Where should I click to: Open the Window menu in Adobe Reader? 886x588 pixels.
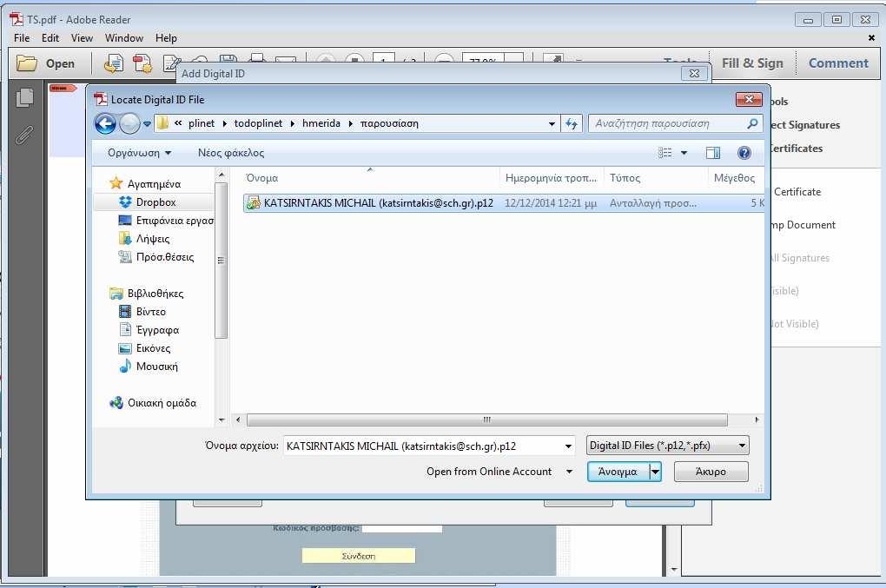[123, 38]
